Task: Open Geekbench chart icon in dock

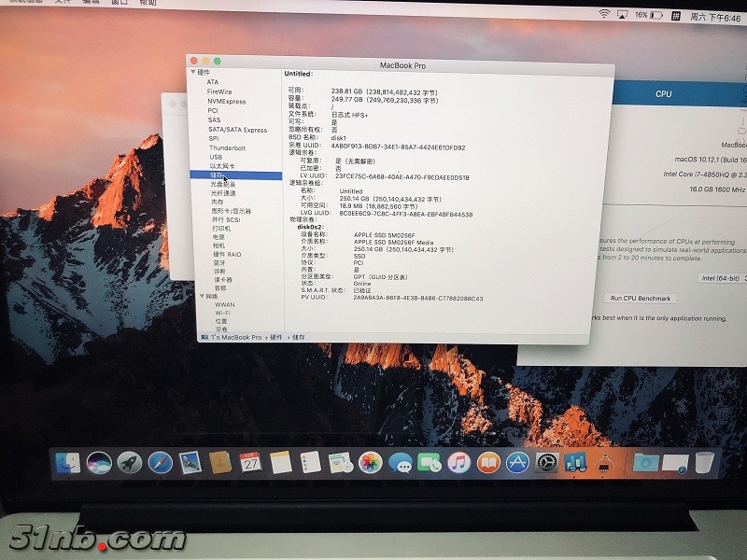Action: (x=575, y=462)
